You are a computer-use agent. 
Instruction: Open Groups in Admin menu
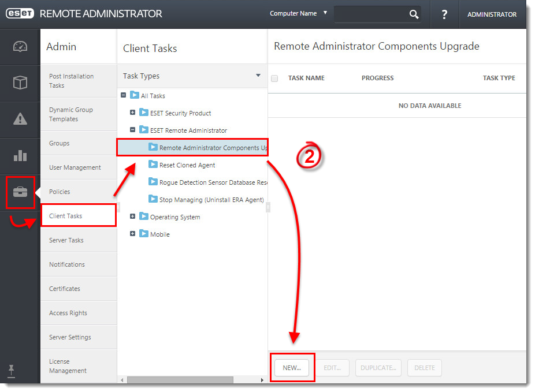[x=79, y=143]
